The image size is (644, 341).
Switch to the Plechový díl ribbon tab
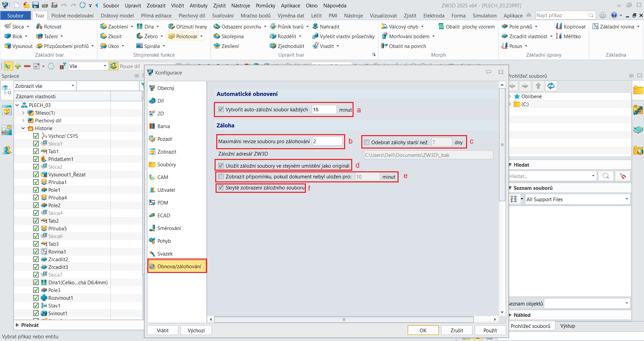coord(191,15)
